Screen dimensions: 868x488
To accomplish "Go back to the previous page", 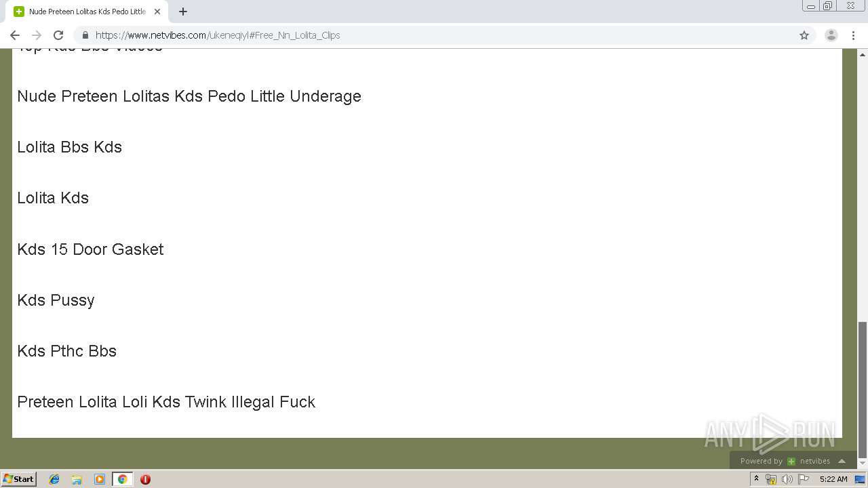I will point(15,35).
